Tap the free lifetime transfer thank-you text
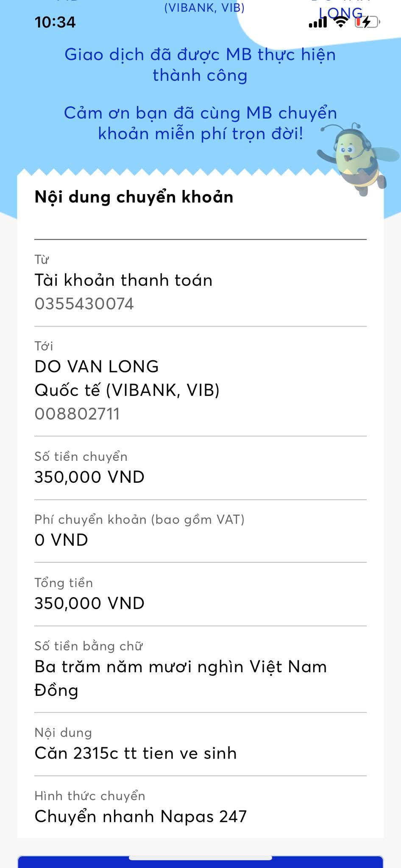Viewport: 401px width, 868px height. point(200,123)
